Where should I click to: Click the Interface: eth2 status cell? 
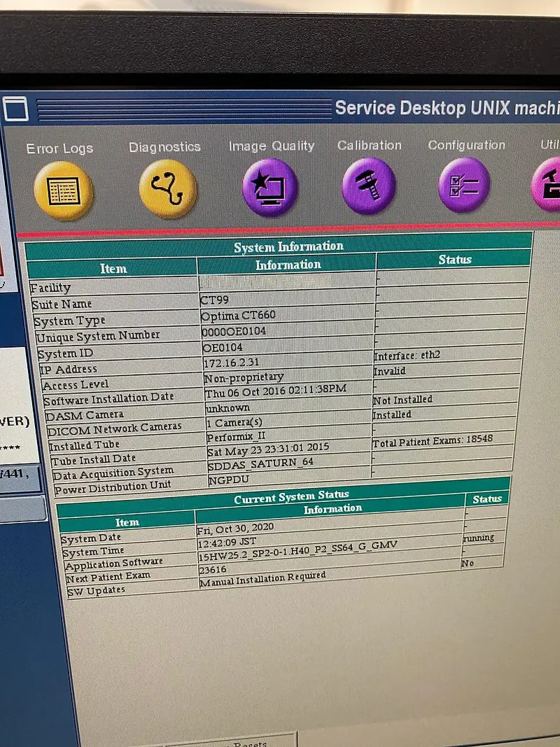click(407, 356)
